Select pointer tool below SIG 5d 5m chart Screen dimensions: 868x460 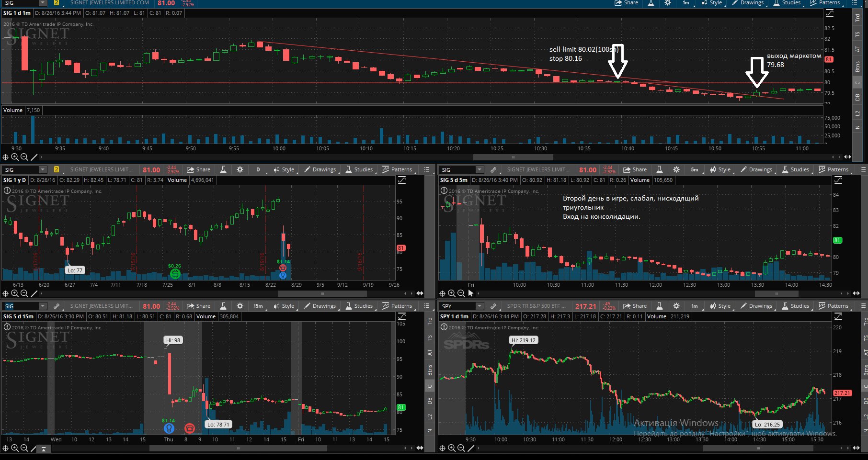[x=471, y=293]
